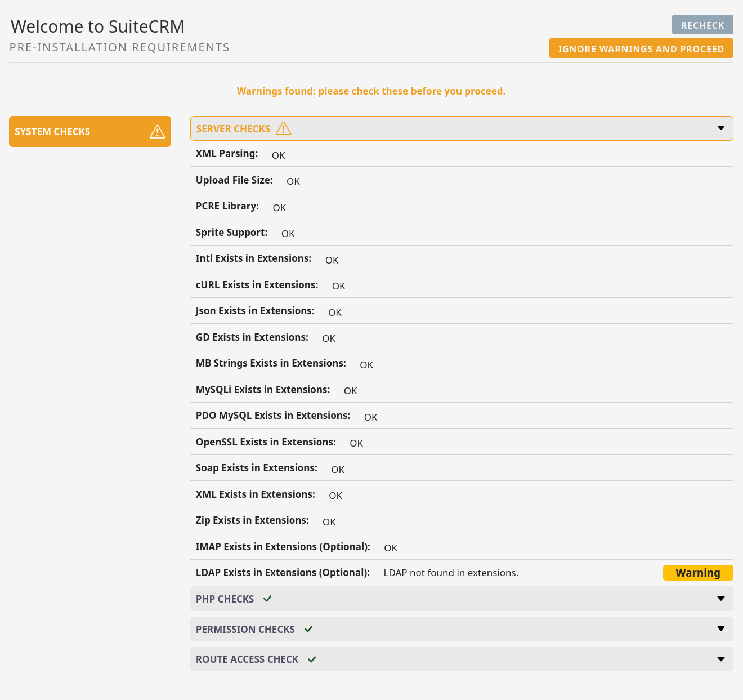The image size is (743, 700).
Task: Click the Permission Checks green checkmark
Action: point(308,629)
